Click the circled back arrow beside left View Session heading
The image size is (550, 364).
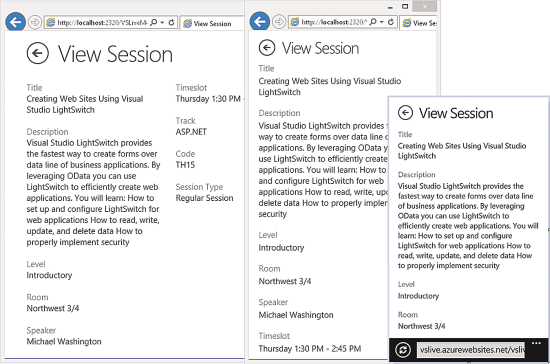38,53
